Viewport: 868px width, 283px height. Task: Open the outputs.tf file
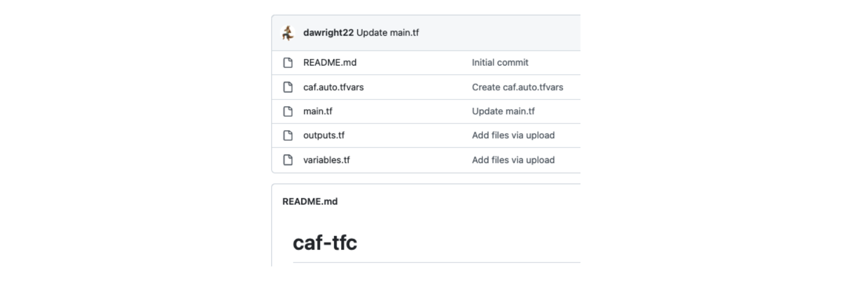tap(324, 135)
